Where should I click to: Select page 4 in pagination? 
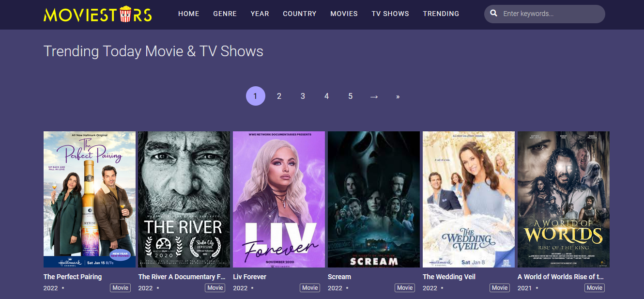pos(326,96)
